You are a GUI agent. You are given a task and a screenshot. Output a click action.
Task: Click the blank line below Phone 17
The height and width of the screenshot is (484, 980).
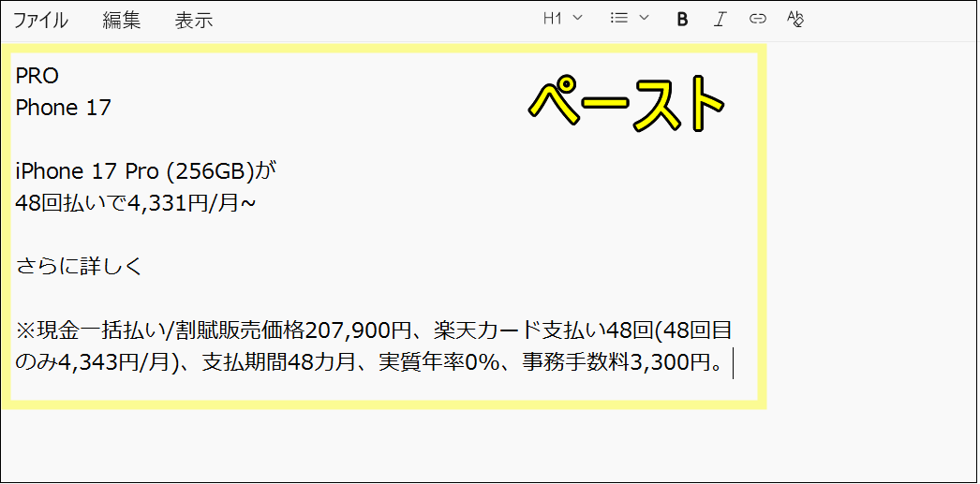click(x=187, y=139)
